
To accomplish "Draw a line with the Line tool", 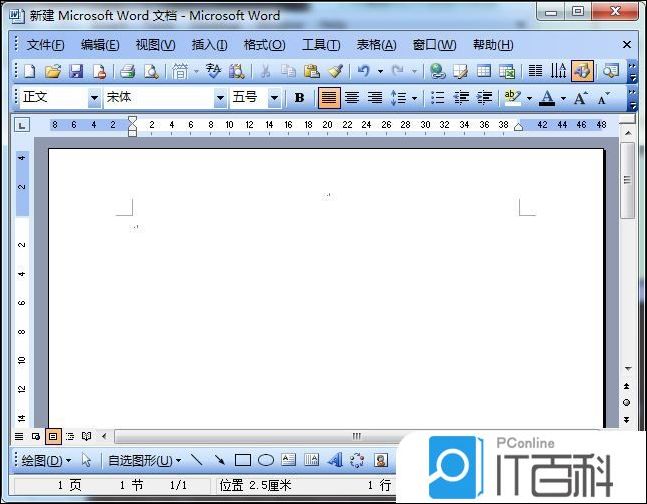I will tap(196, 459).
